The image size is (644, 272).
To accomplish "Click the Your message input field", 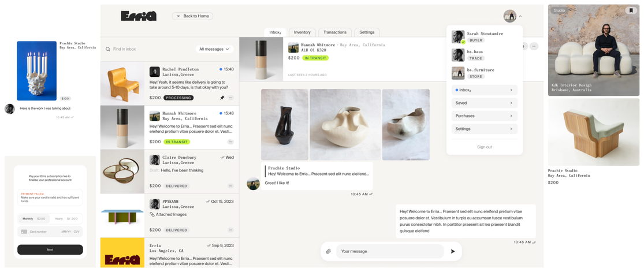I will [x=390, y=251].
